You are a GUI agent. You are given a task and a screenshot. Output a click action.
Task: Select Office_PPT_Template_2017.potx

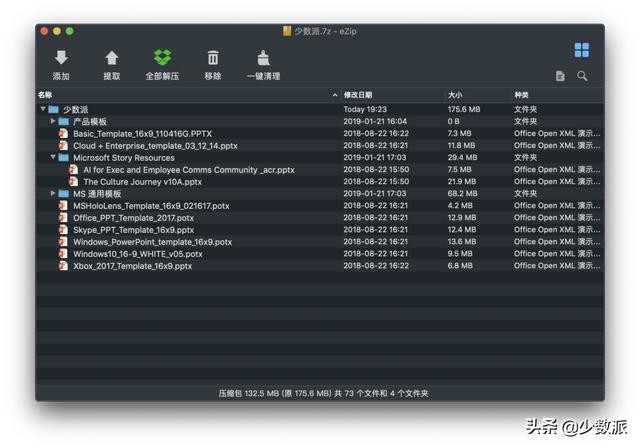coord(133,218)
